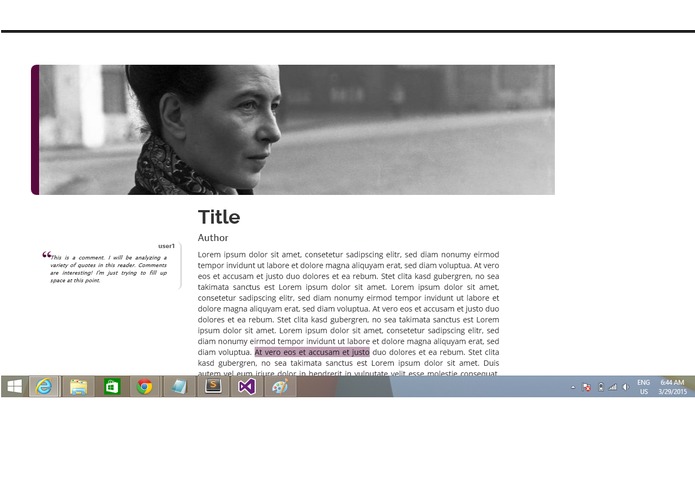Check the battery status tray icon
This screenshot has width=695, height=494.
pos(601,387)
